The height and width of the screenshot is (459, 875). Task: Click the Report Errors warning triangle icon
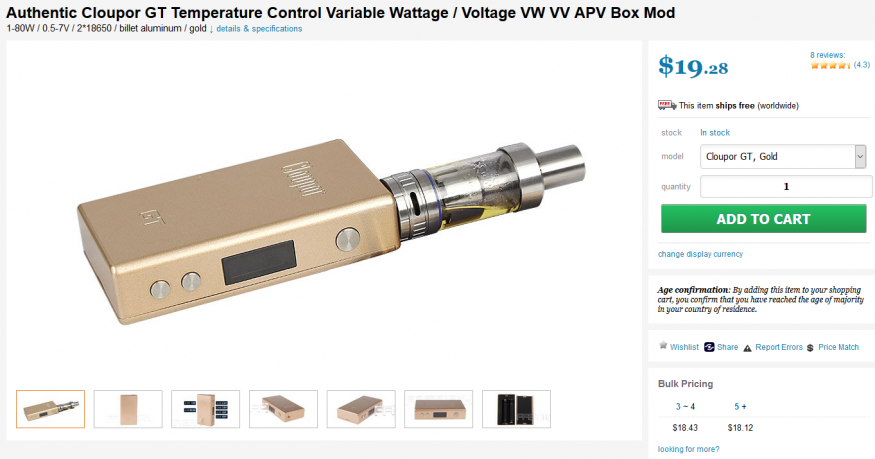tap(747, 348)
